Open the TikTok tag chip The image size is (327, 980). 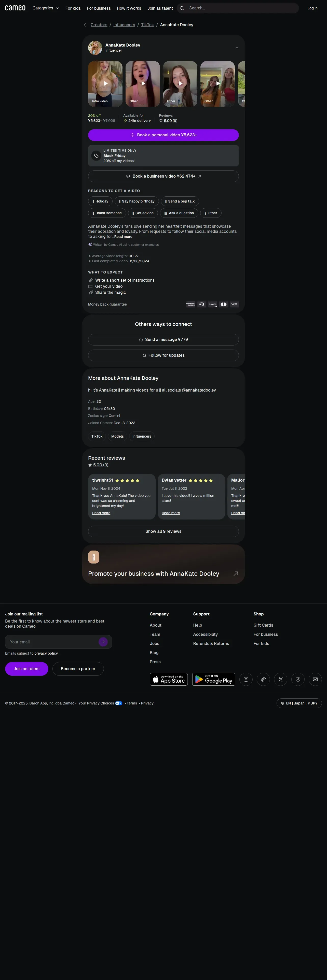coord(97,436)
